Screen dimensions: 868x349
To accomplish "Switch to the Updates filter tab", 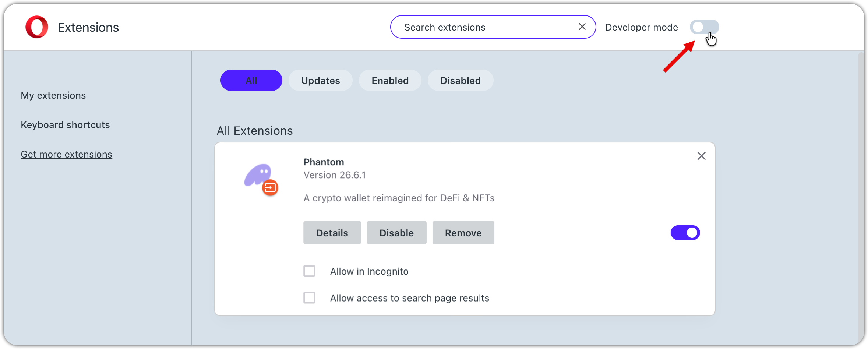I will (x=320, y=80).
